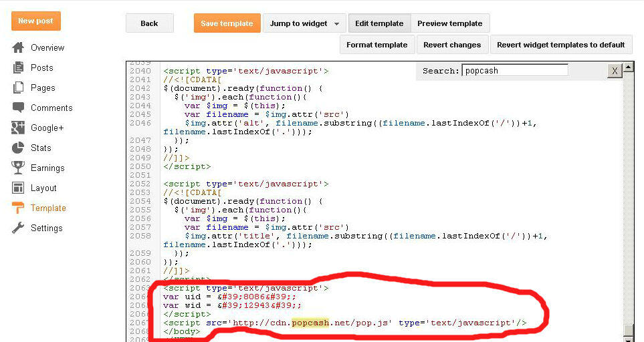Open the Layout editor

(x=43, y=188)
